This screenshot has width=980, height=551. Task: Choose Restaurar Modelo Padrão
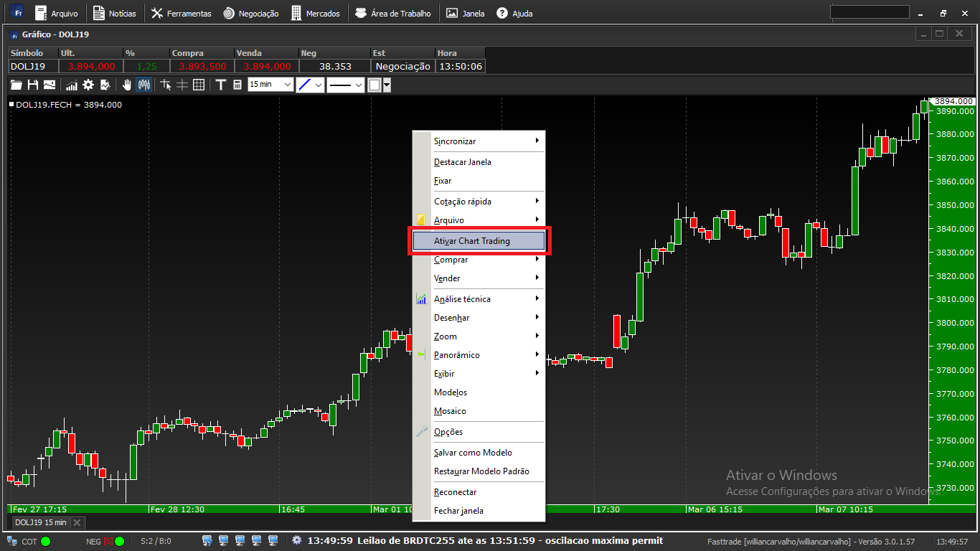[x=479, y=471]
